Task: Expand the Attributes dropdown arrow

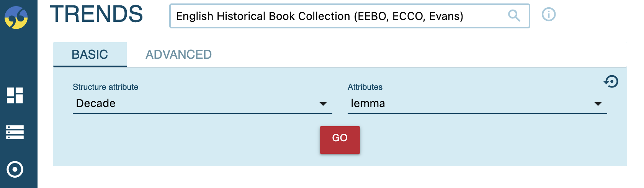Action: tap(598, 104)
